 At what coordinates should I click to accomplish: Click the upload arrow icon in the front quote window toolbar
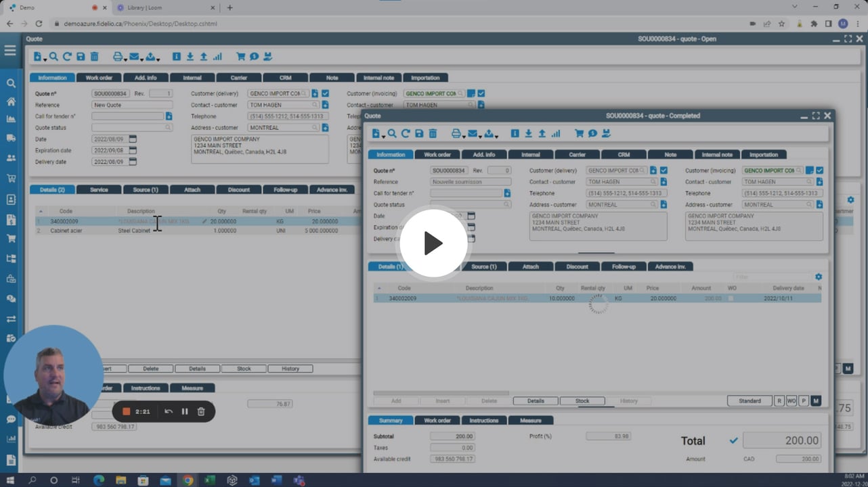[x=542, y=134]
